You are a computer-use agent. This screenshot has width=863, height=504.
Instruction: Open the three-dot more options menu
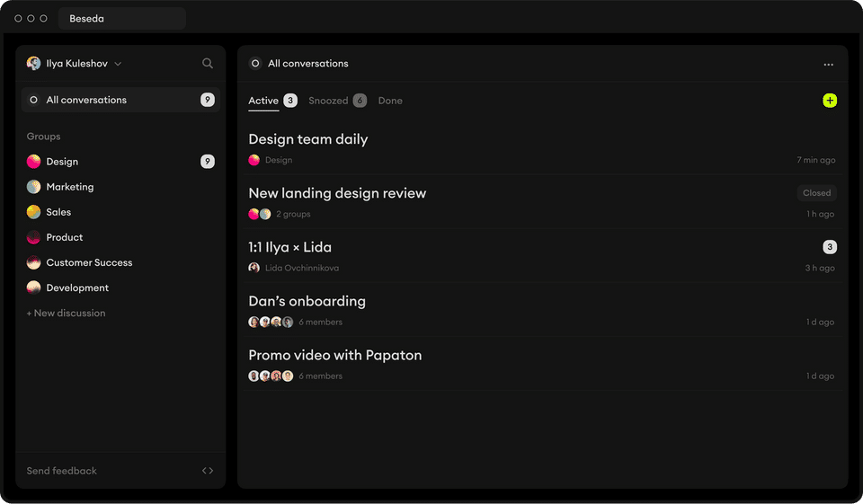(x=828, y=65)
